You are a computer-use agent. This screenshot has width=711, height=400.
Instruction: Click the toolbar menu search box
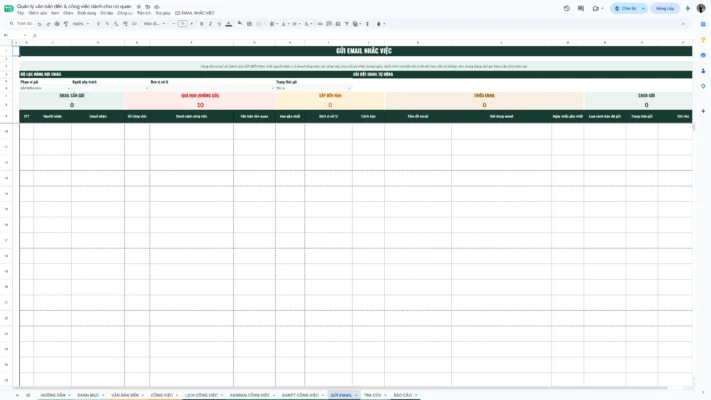[21, 24]
